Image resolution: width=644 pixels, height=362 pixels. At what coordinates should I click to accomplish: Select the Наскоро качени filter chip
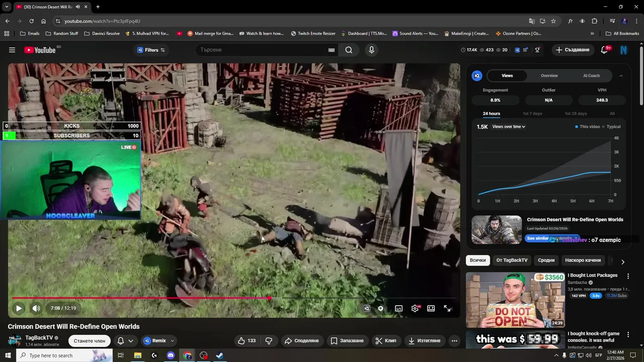(x=583, y=260)
